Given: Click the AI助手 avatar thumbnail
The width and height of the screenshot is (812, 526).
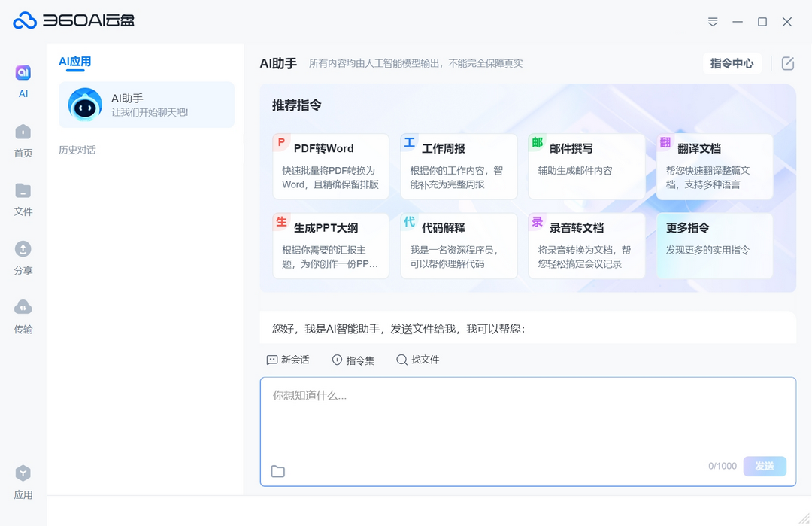Looking at the screenshot, I should pyautogui.click(x=85, y=105).
